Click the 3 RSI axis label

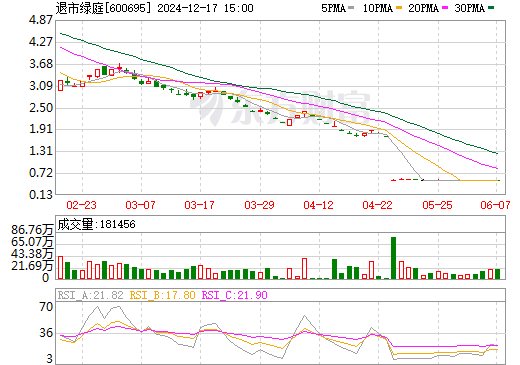coord(50,359)
